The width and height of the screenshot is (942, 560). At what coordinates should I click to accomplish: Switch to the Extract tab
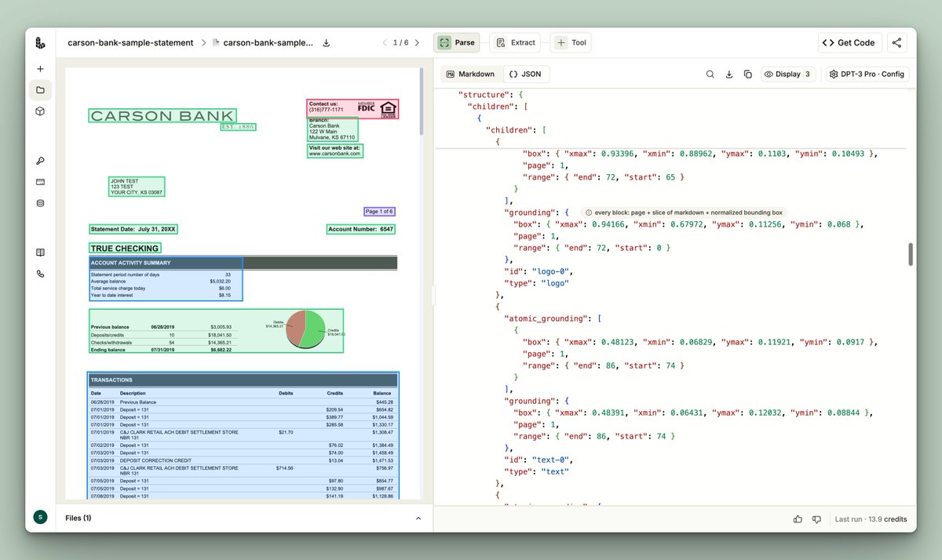pos(516,43)
